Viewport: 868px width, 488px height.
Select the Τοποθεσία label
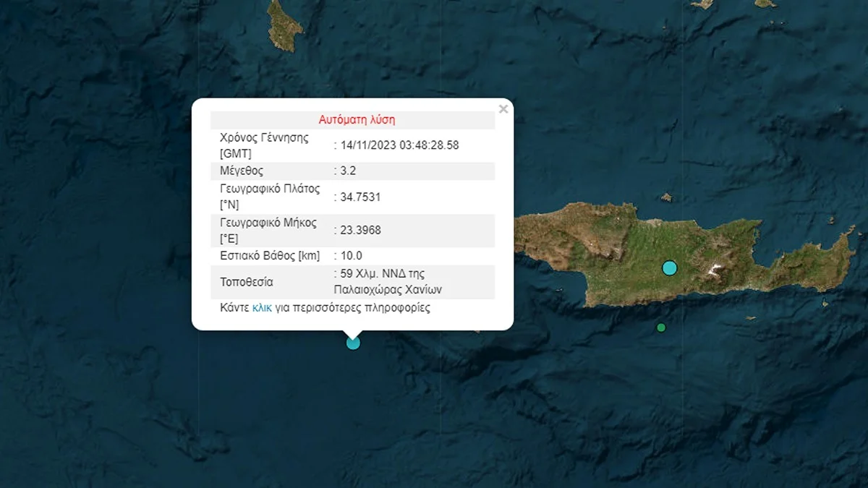click(x=247, y=282)
